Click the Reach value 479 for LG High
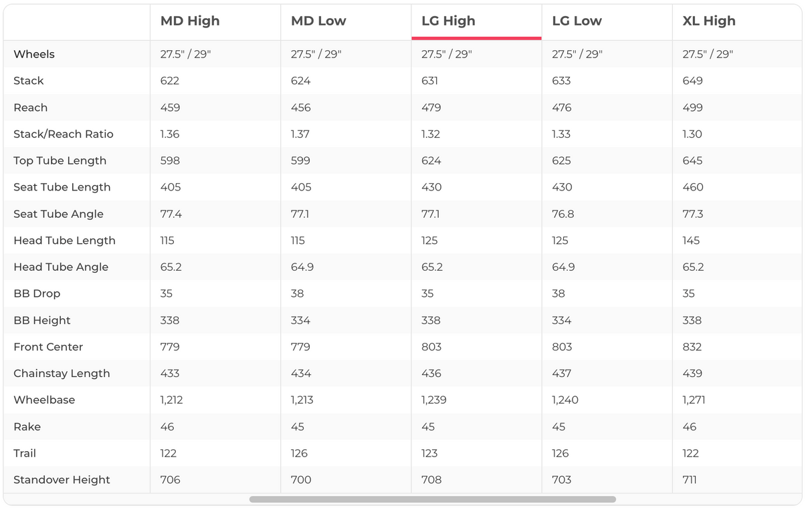Image resolution: width=812 pixels, height=512 pixels. click(x=431, y=108)
